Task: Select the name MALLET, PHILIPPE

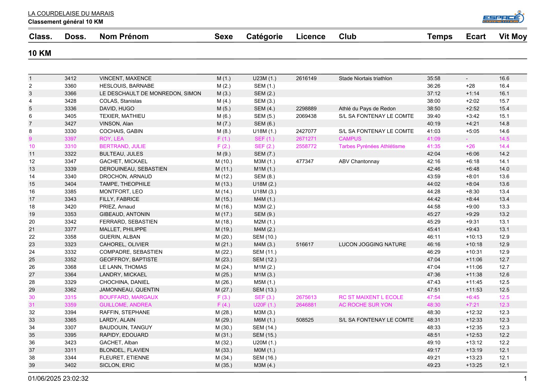Action: (123, 230)
